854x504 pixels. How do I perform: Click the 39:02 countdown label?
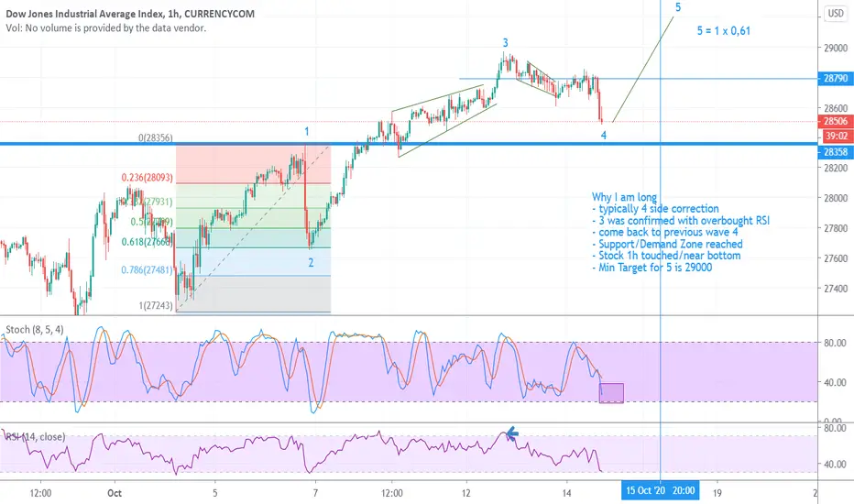(x=836, y=136)
